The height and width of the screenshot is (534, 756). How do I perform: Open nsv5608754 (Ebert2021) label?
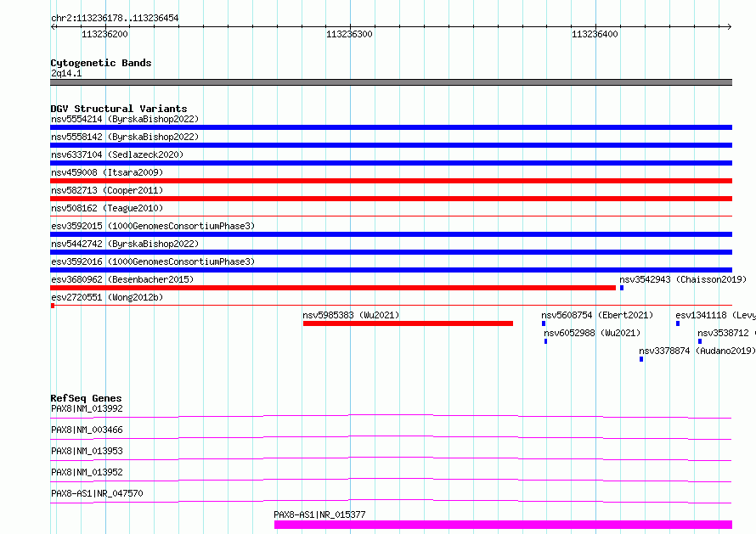coord(597,315)
